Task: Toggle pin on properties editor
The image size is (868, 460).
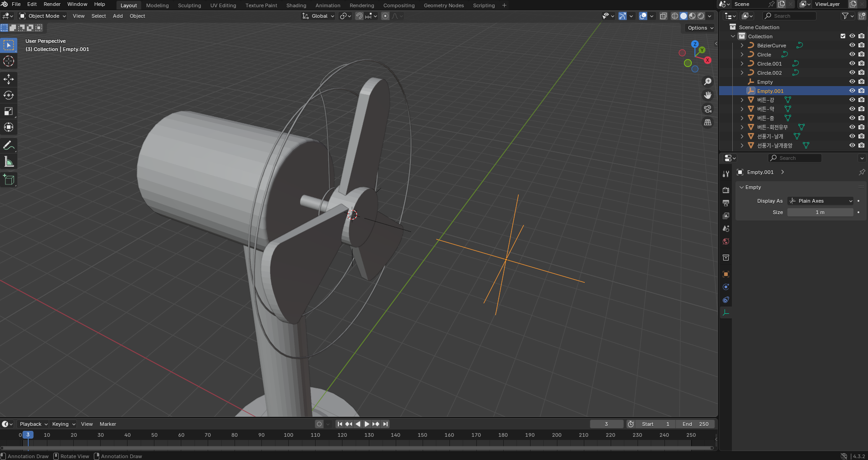Action: tap(862, 172)
